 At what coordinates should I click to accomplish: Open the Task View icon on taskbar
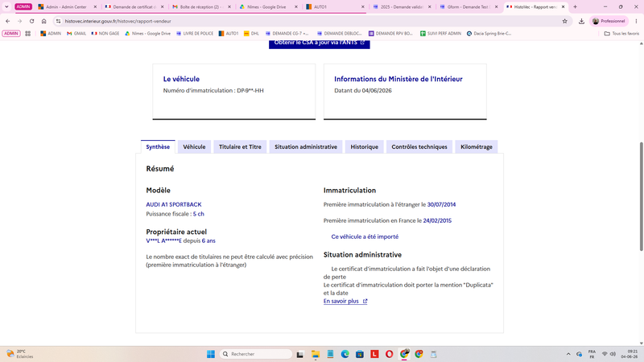tap(300, 354)
